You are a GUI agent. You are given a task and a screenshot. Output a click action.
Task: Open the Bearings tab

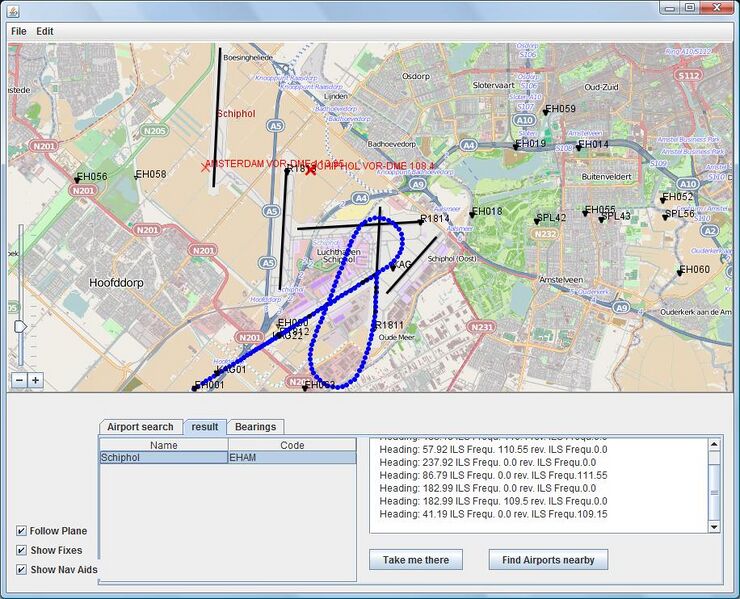(255, 427)
